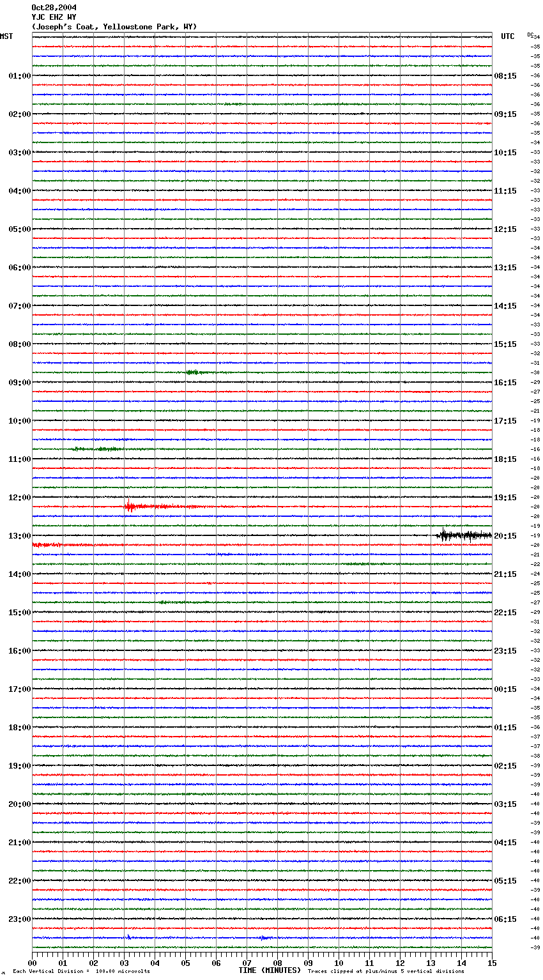
Task: Click the Each Vertical Division microvolts note
Action: pos(81,972)
